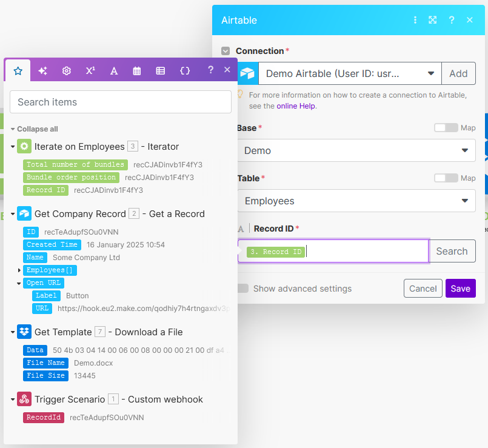Toggle Map switch for Base
The width and height of the screenshot is (488, 448).
(x=446, y=128)
